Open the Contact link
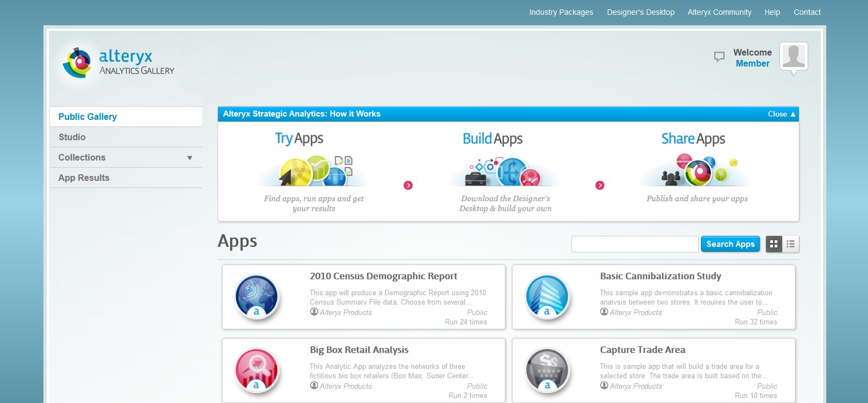 (807, 12)
